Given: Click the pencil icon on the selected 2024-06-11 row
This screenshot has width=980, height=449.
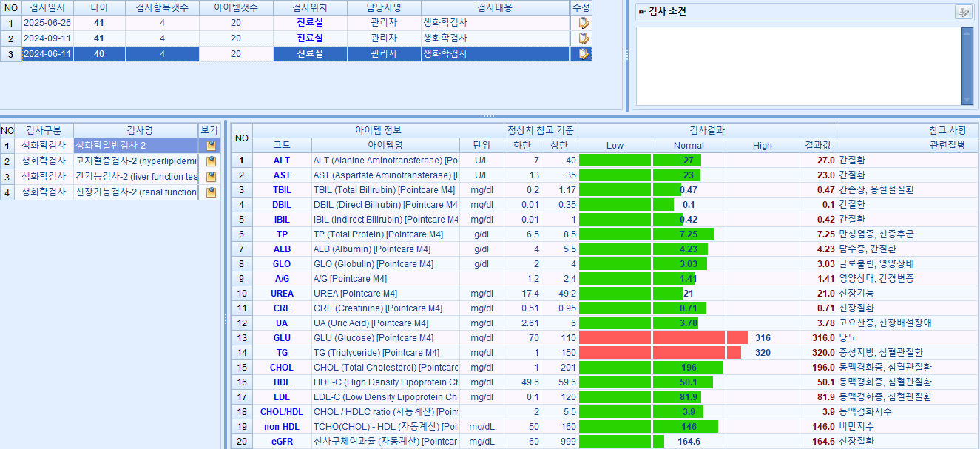Looking at the screenshot, I should [x=584, y=53].
